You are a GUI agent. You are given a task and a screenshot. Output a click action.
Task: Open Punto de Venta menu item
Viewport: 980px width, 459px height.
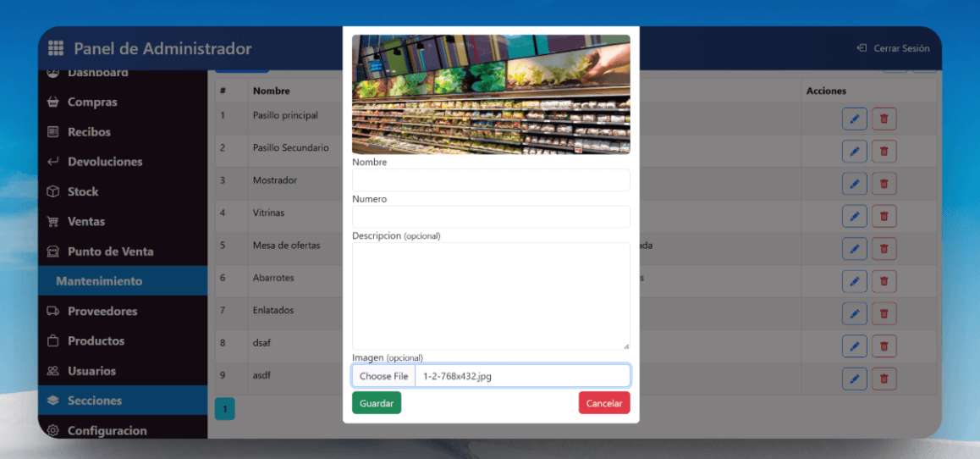pyautogui.click(x=110, y=252)
